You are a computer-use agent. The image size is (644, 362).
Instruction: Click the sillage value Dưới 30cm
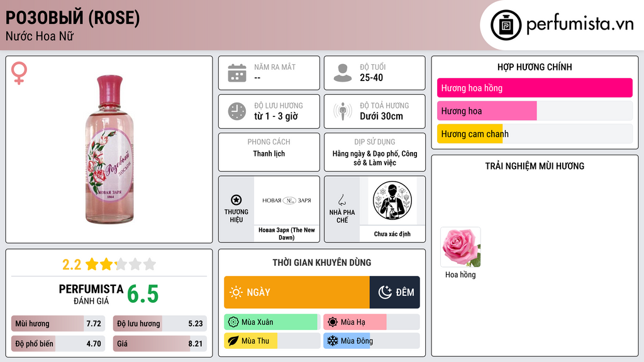tap(381, 116)
